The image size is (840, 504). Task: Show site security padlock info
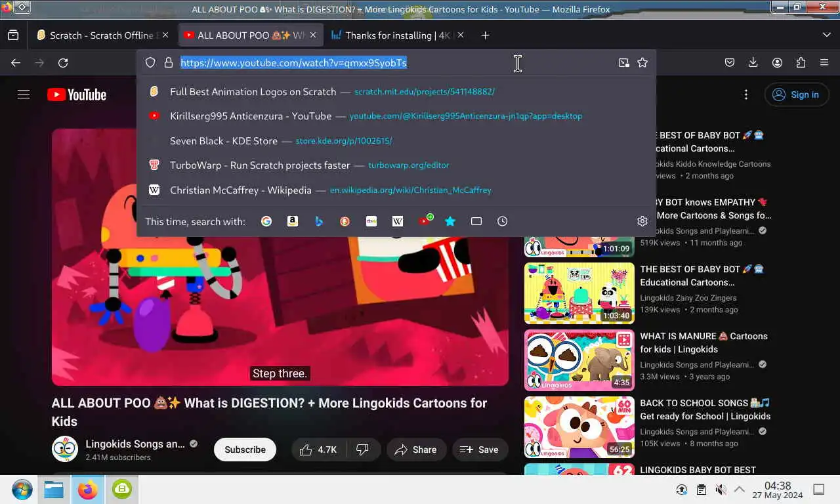(x=169, y=62)
